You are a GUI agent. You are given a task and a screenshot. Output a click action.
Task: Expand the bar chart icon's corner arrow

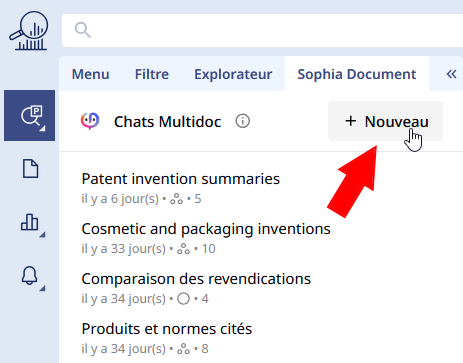tap(42, 235)
